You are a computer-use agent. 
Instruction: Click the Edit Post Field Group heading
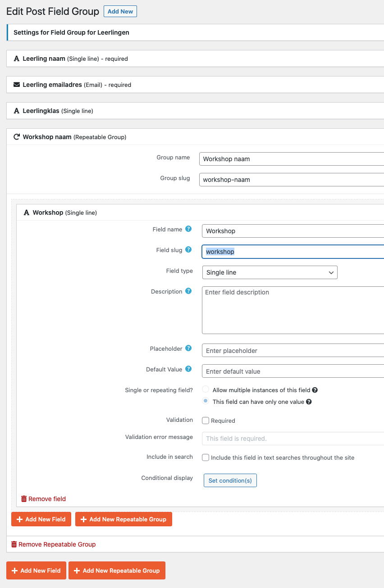(x=53, y=11)
